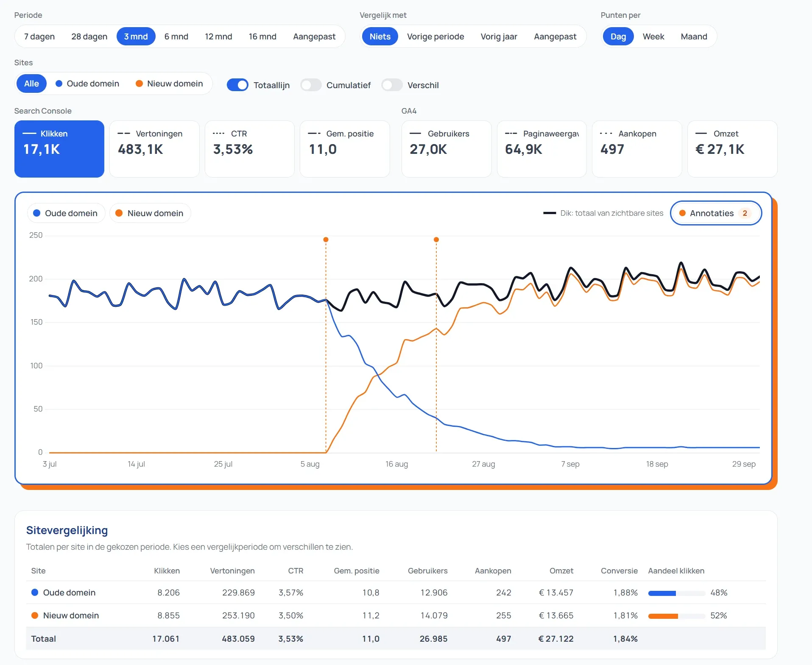The height and width of the screenshot is (665, 812).
Task: Enable the Verschil switch
Action: pyautogui.click(x=392, y=85)
